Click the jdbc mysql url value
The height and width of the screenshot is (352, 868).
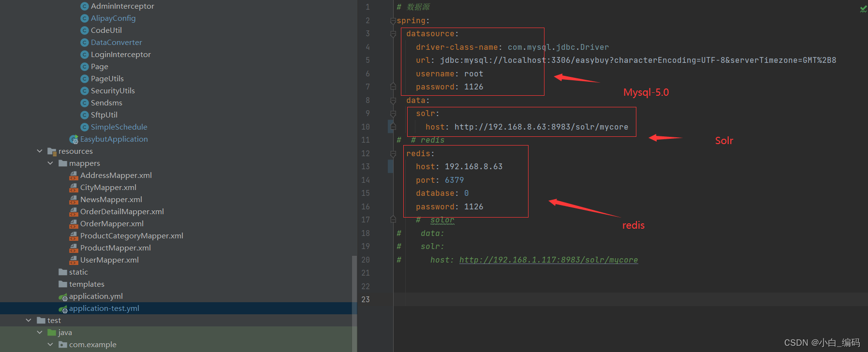[638, 60]
